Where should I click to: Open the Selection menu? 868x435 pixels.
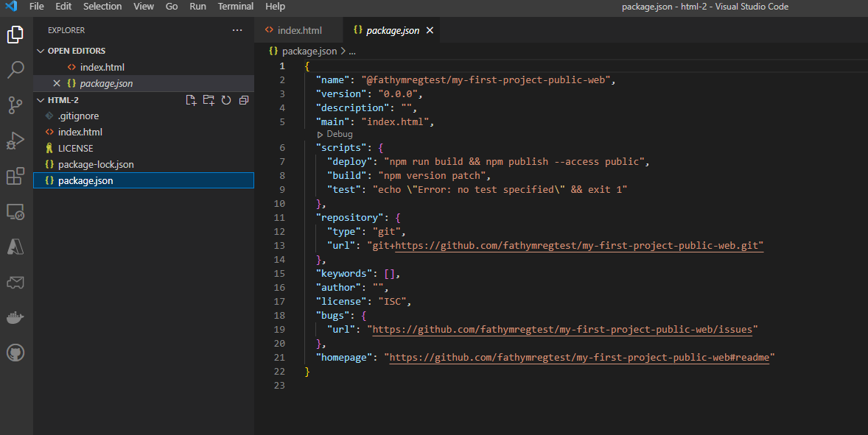tap(102, 7)
